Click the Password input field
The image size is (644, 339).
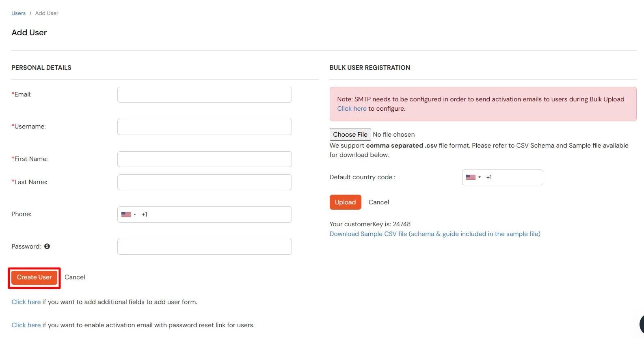point(204,247)
